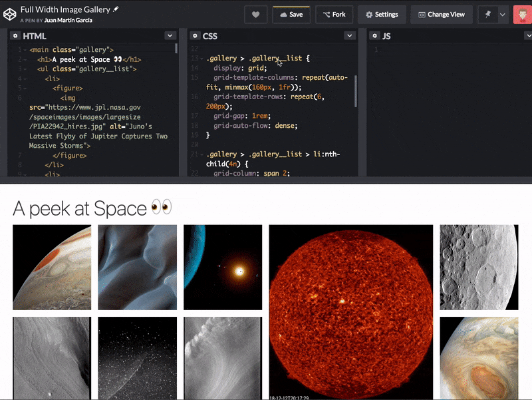Click the closing </figure> tag in HTML
The height and width of the screenshot is (400, 532).
point(70,156)
